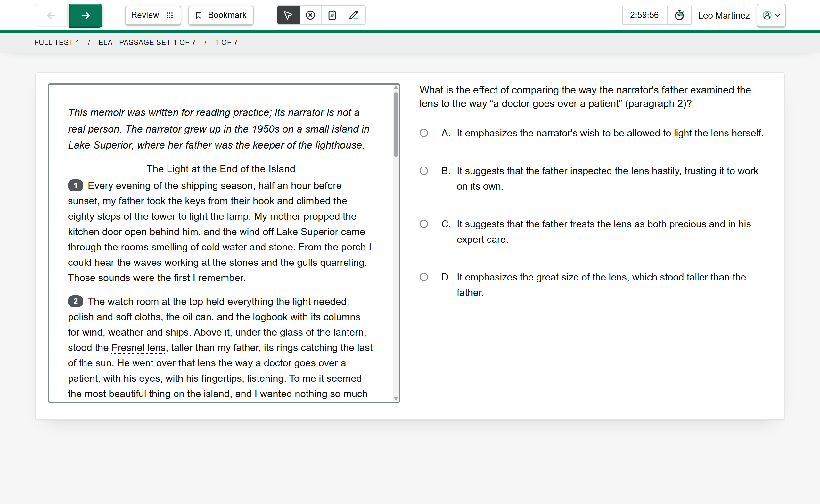Open the Review question grid
820x504 pixels.
(153, 15)
